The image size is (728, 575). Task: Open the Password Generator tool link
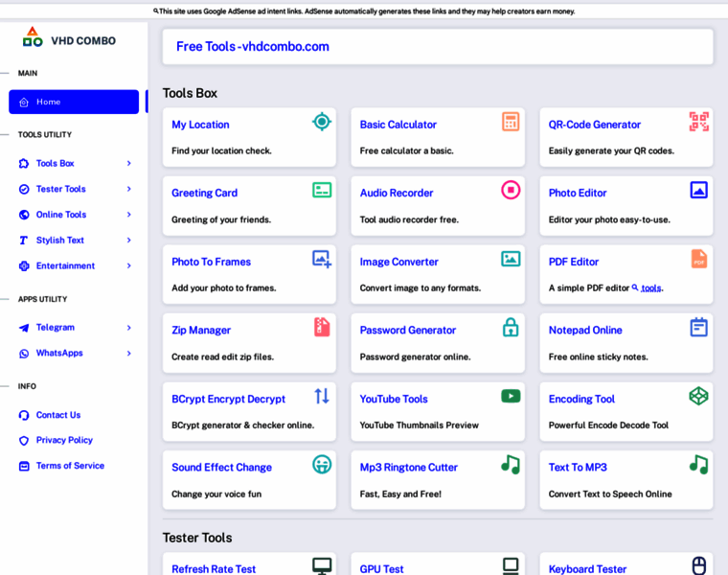click(x=408, y=330)
